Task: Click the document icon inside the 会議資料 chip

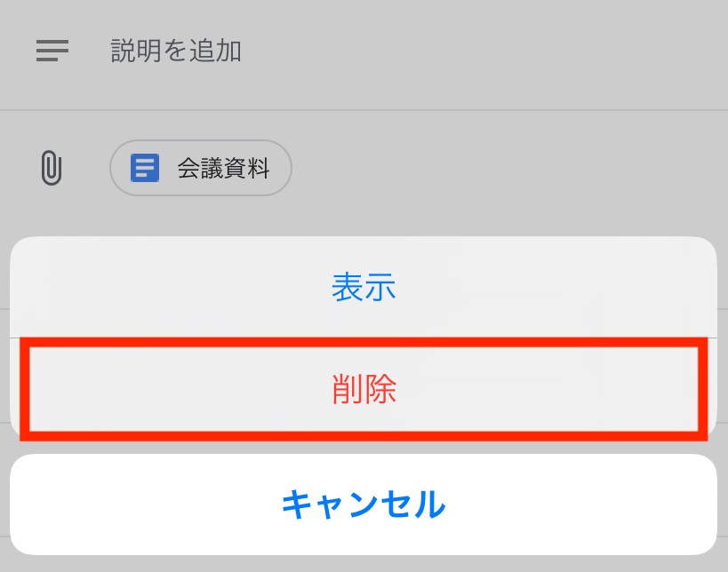Action: 145,168
